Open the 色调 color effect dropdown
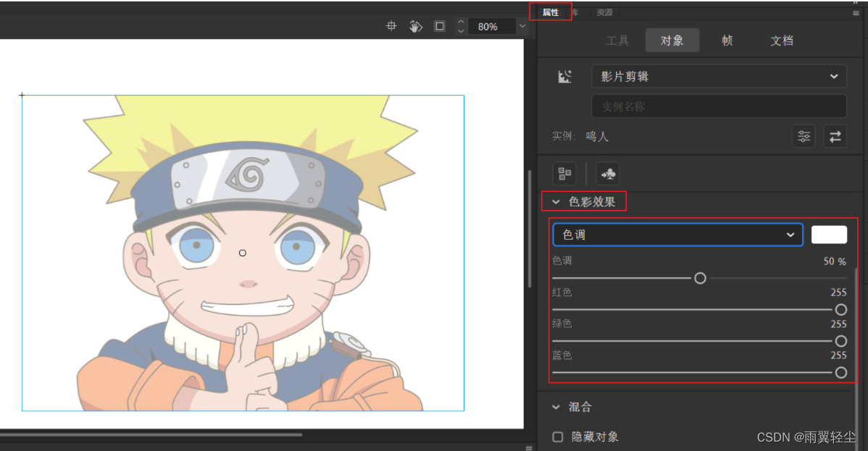868x451 pixels. point(677,235)
